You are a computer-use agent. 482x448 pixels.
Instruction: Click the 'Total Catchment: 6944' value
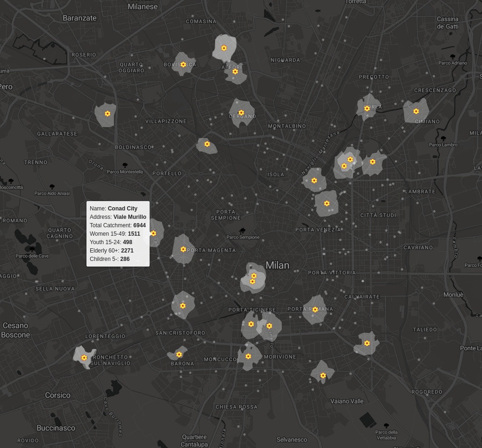point(140,225)
